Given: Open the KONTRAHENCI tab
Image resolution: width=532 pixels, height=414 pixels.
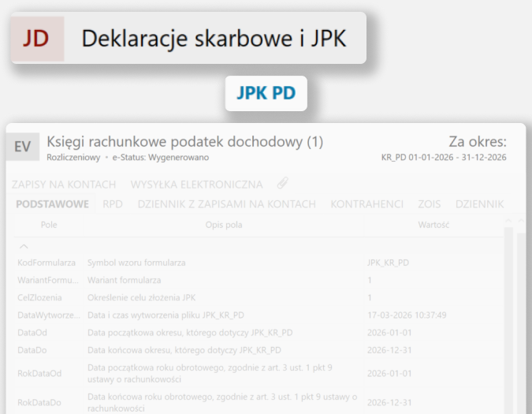Looking at the screenshot, I should tap(366, 204).
